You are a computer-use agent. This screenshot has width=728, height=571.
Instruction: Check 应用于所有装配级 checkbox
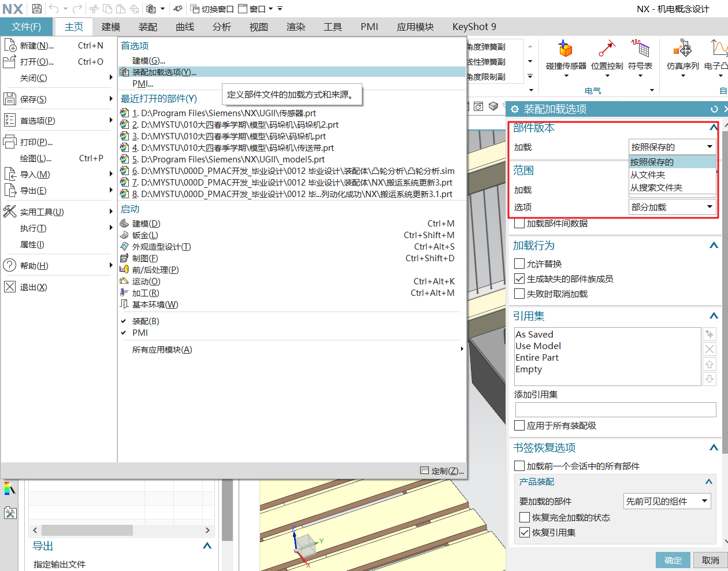point(519,425)
